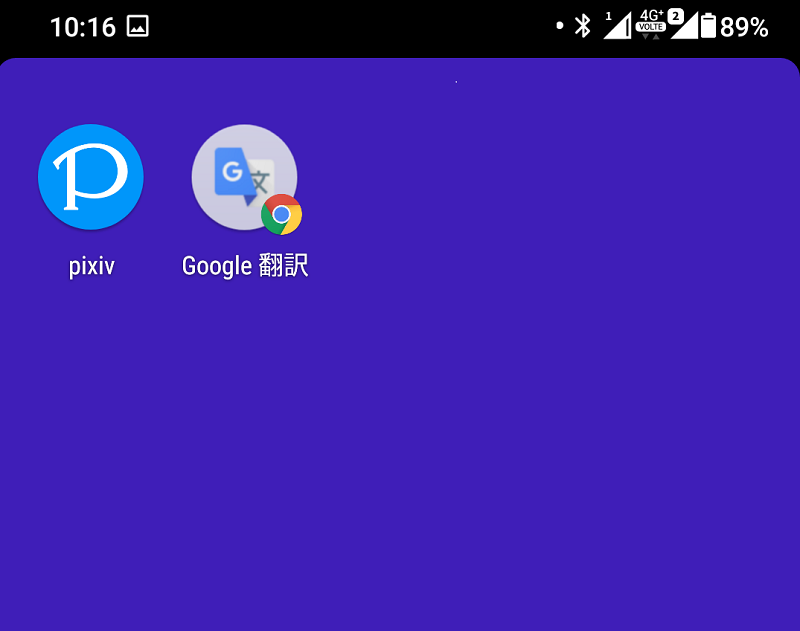Tap the Chrome badge on Google 翻訳
The width and height of the screenshot is (800, 631).
(x=281, y=214)
